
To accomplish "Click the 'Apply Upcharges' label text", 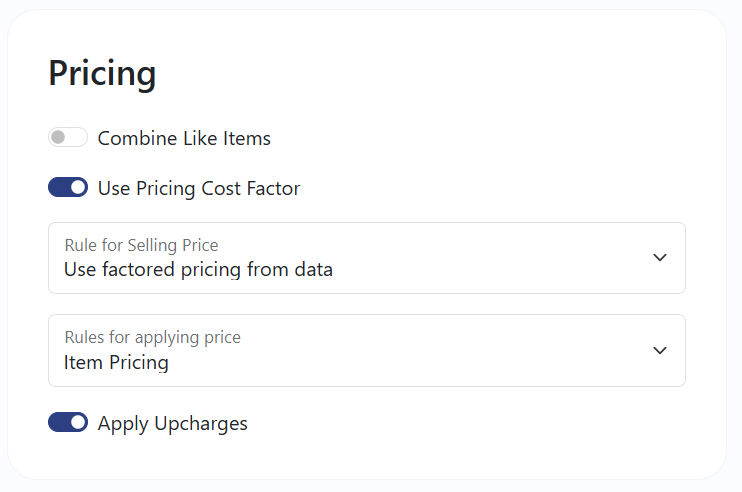I will [x=172, y=424].
